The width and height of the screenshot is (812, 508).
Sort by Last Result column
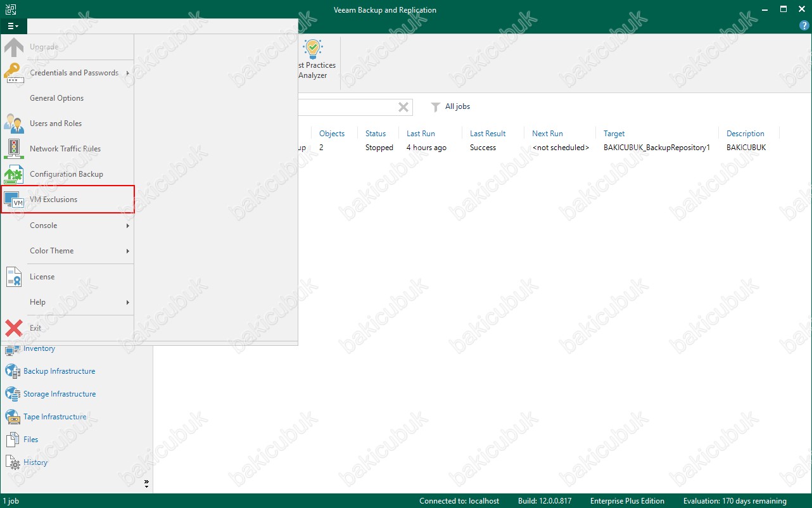coord(488,134)
